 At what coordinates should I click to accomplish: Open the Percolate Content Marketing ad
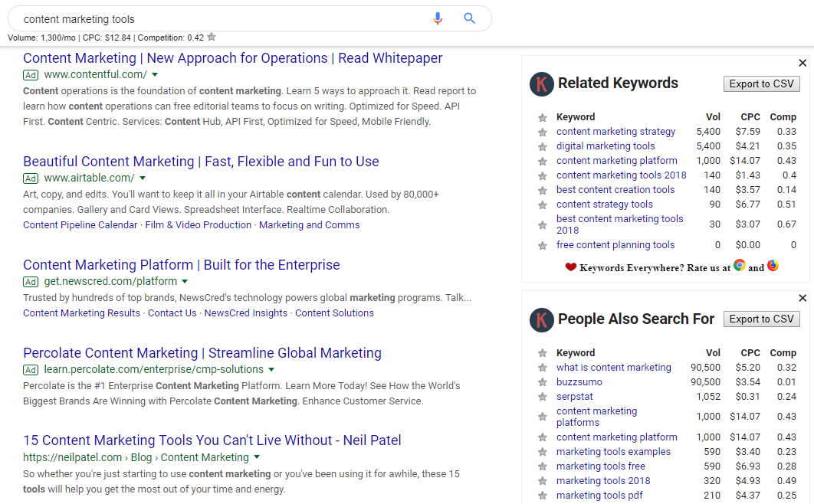202,353
